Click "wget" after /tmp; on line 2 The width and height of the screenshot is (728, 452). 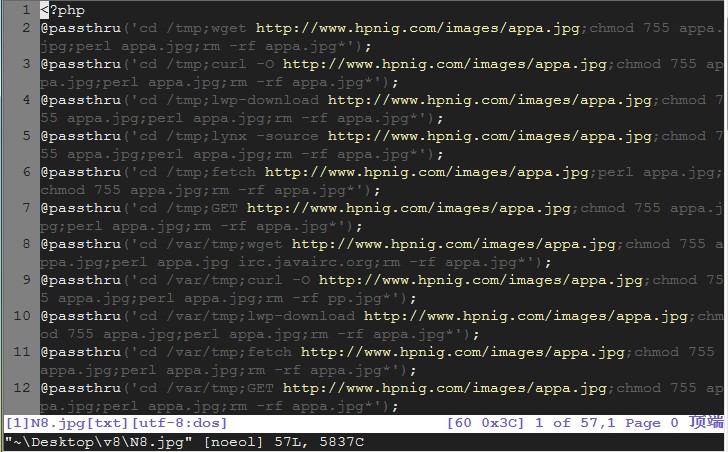point(228,28)
